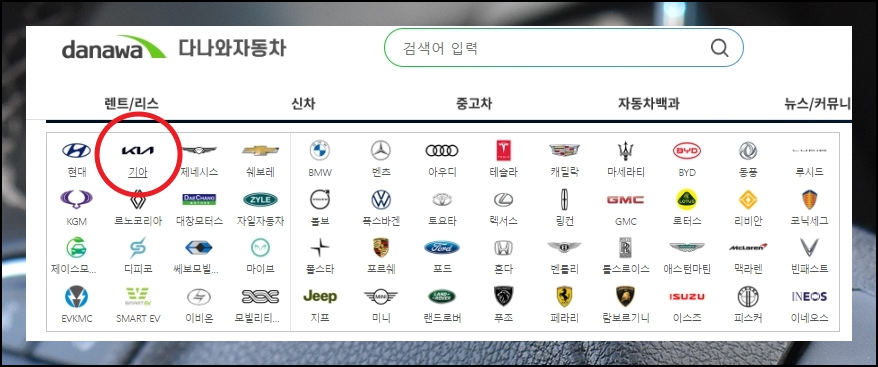
Task: Select the 혼다 logo
Action: tap(503, 247)
